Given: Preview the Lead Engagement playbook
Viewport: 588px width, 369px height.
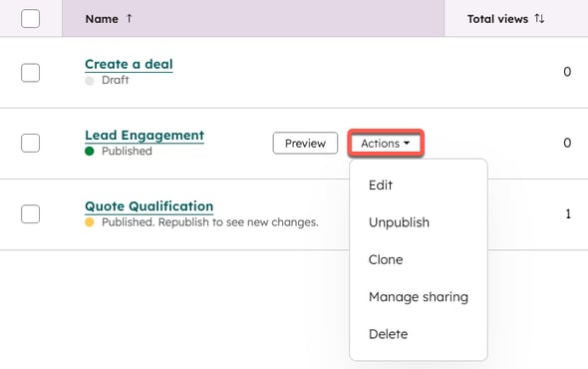Looking at the screenshot, I should tap(305, 143).
